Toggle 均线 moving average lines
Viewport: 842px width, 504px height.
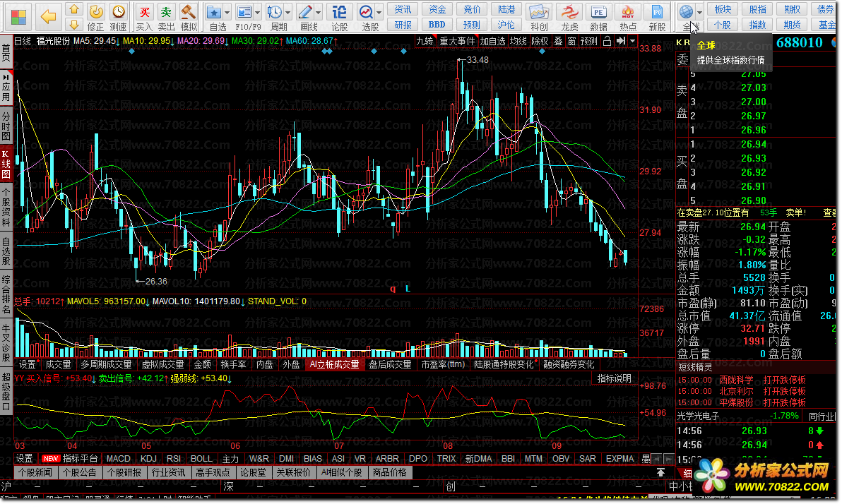coord(518,42)
